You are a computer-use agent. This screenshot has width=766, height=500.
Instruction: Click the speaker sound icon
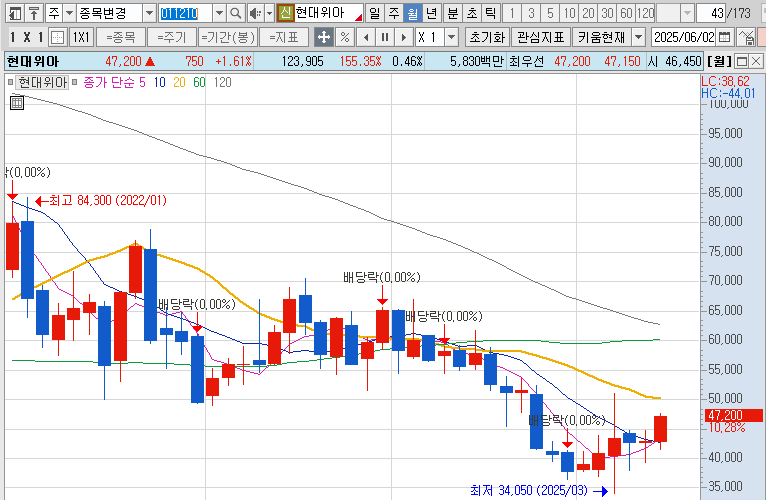tap(255, 13)
